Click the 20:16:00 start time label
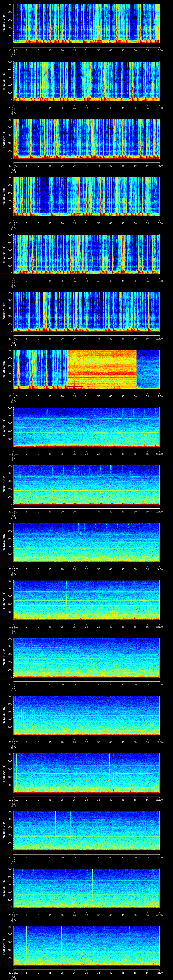Image resolution: width=173 pixels, height=980 pixels. [x=14, y=166]
